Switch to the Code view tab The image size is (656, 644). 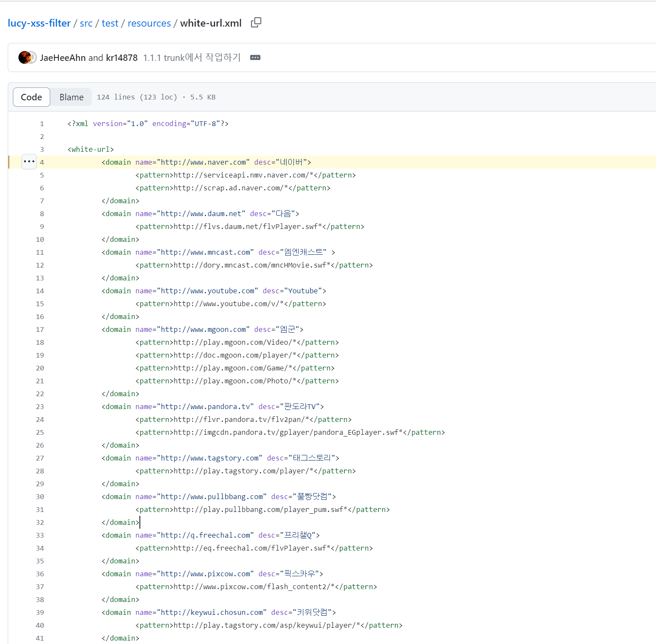[x=31, y=97]
